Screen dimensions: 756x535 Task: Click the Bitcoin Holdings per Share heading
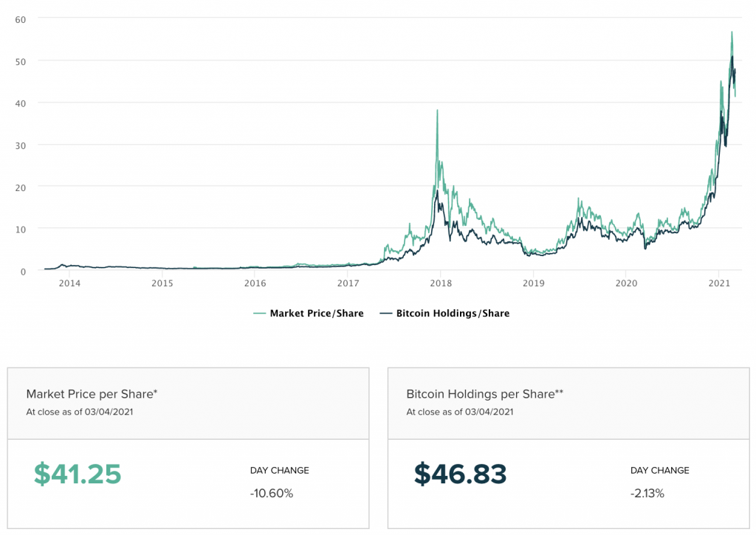tap(484, 394)
